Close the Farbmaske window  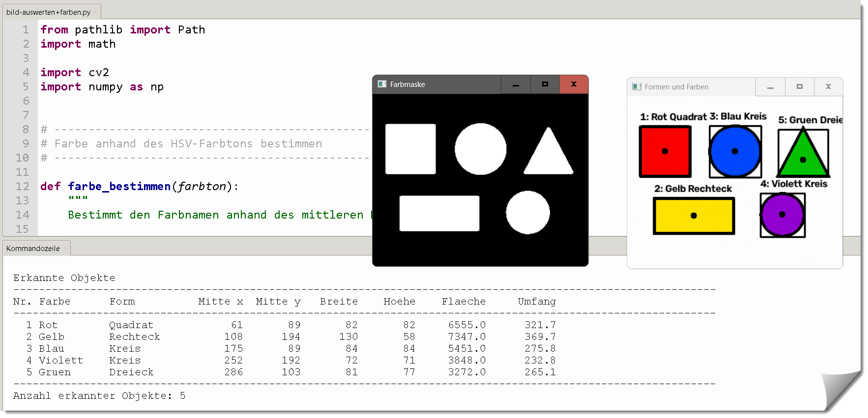pos(574,84)
